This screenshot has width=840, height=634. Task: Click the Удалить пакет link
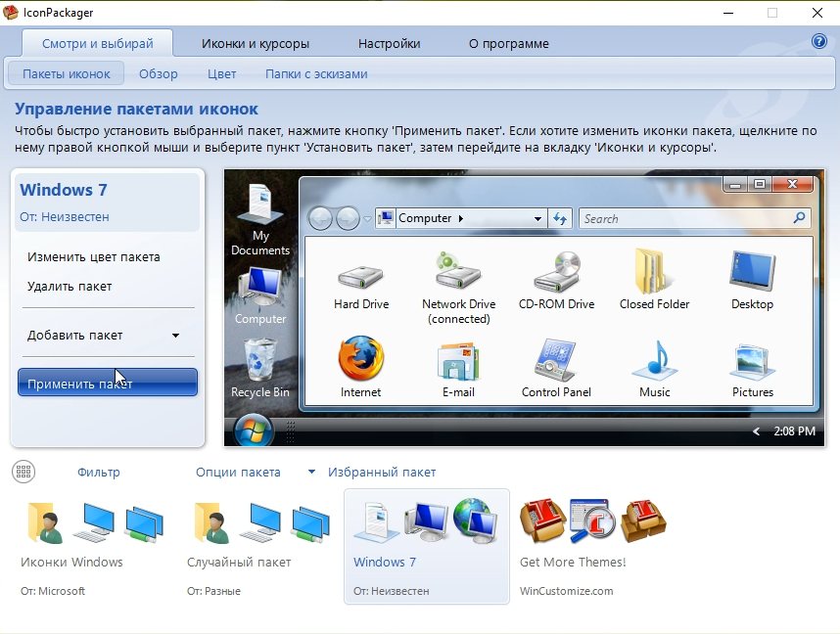tap(70, 287)
